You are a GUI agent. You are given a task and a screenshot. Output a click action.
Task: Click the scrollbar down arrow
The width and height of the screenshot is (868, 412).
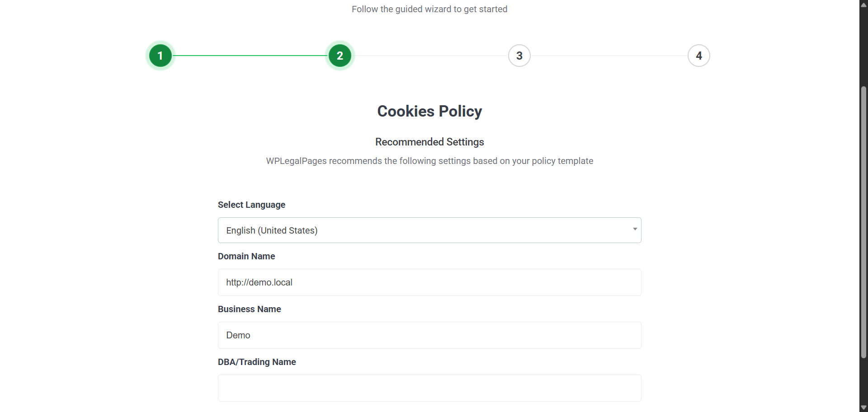point(863,407)
